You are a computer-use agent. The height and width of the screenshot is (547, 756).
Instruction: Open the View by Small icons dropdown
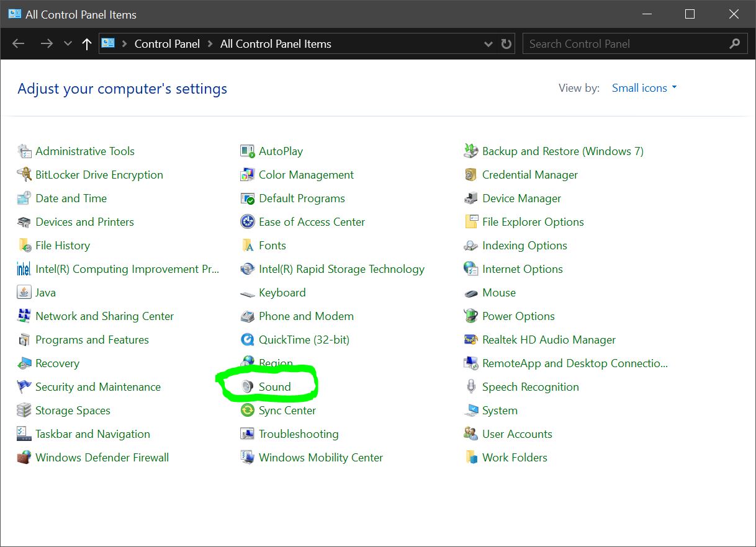644,88
